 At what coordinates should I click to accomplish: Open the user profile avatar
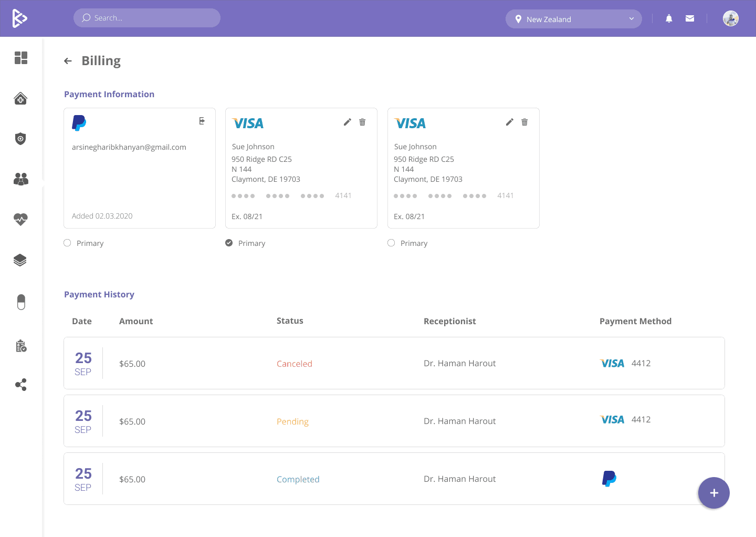click(730, 18)
